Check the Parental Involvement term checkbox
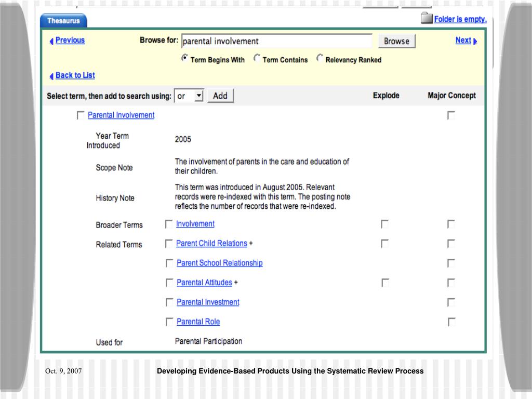This screenshot has width=532, height=399. pyautogui.click(x=81, y=115)
